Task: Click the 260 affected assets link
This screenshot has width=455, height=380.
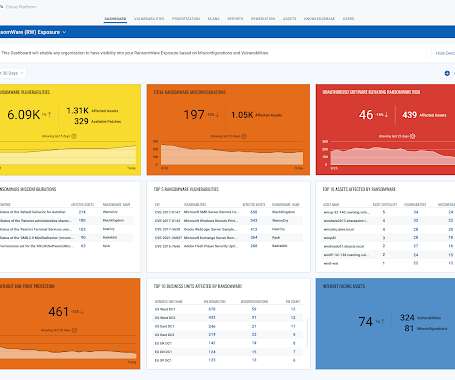Action: (x=254, y=246)
